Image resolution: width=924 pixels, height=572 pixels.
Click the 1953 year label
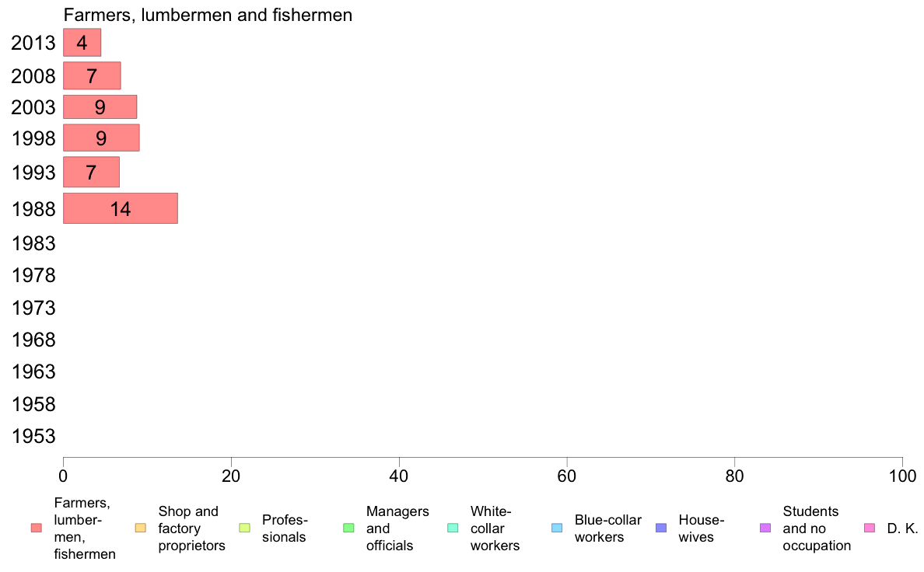click(x=33, y=436)
